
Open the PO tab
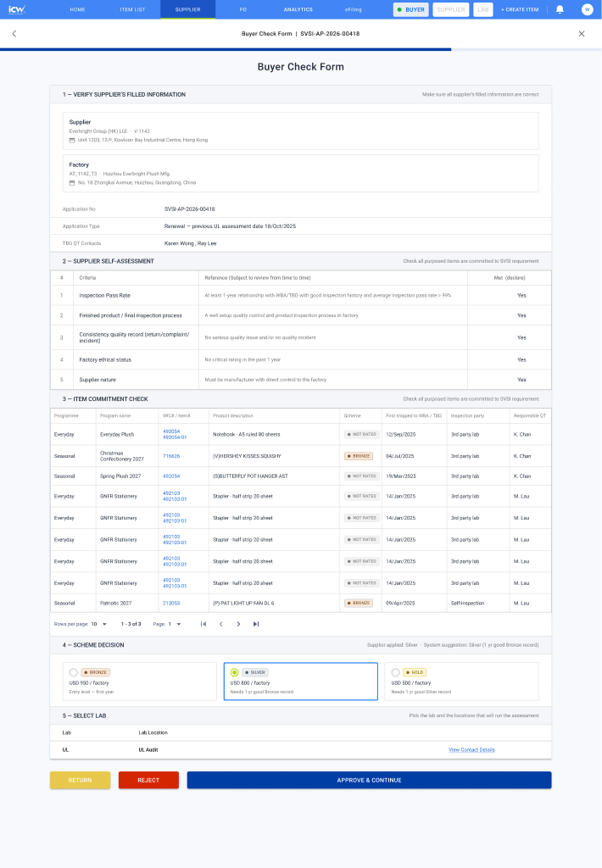pos(243,9)
